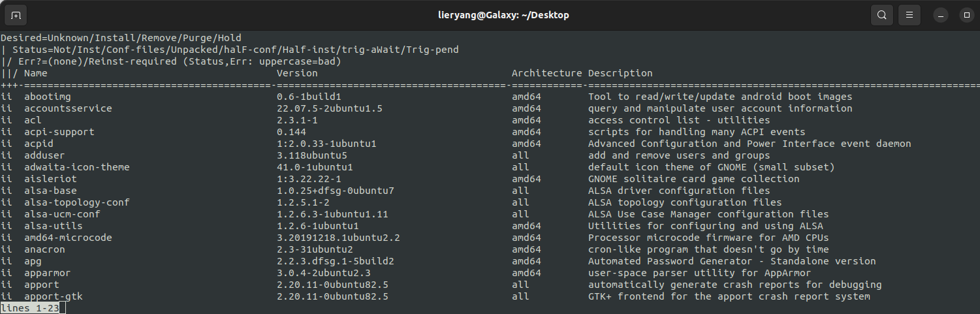Click the Description column header
This screenshot has width=980, height=314.
[x=620, y=73]
